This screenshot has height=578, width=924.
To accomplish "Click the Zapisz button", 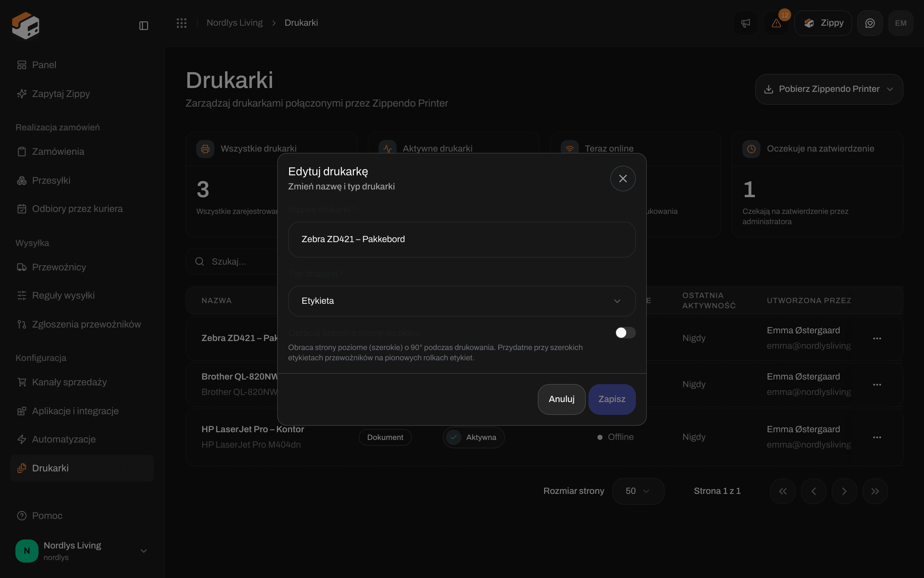I will click(612, 399).
